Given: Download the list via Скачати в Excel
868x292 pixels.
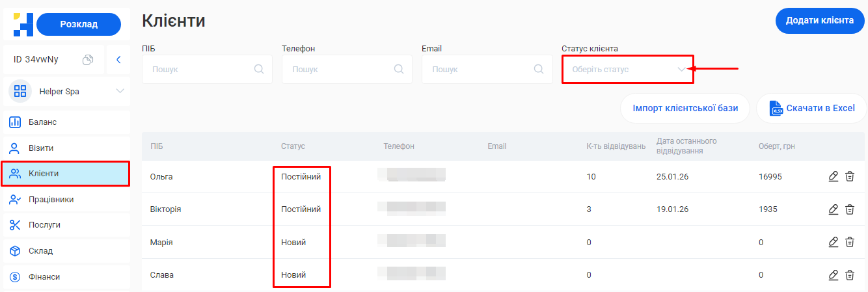Looking at the screenshot, I should pyautogui.click(x=811, y=108).
